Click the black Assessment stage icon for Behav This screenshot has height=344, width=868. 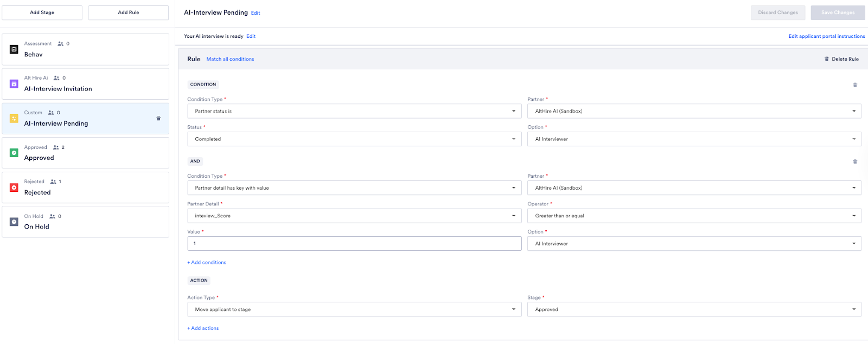[14, 49]
